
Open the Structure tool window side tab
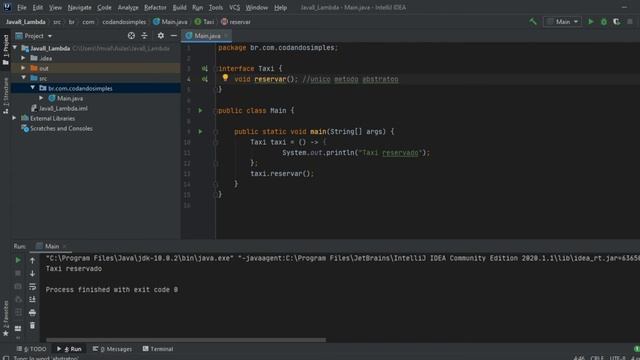(x=5, y=96)
